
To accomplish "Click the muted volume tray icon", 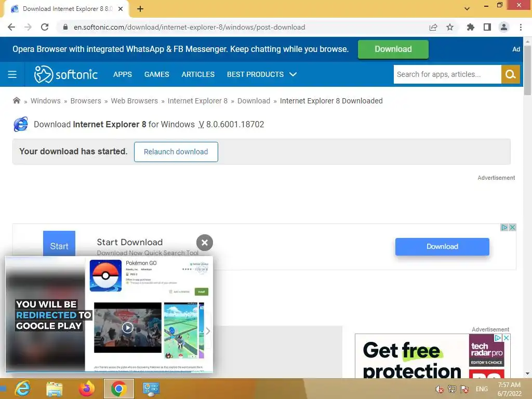I will coord(439,389).
